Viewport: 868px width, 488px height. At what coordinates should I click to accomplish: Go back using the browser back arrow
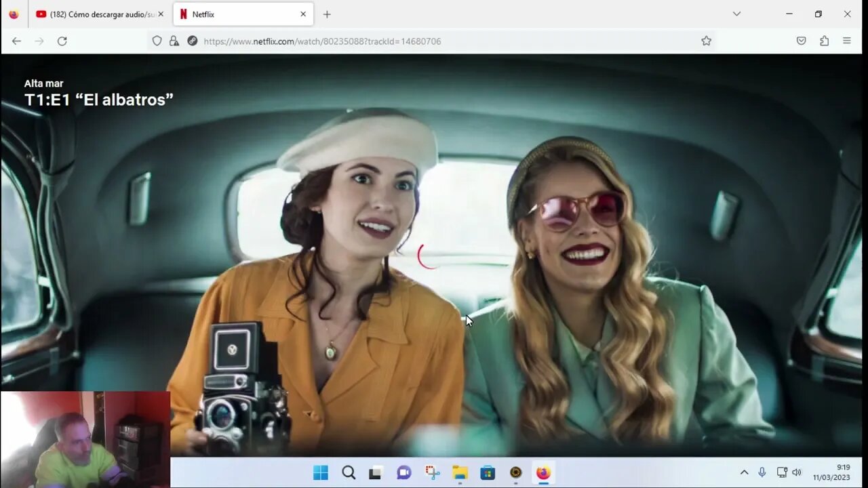click(16, 41)
